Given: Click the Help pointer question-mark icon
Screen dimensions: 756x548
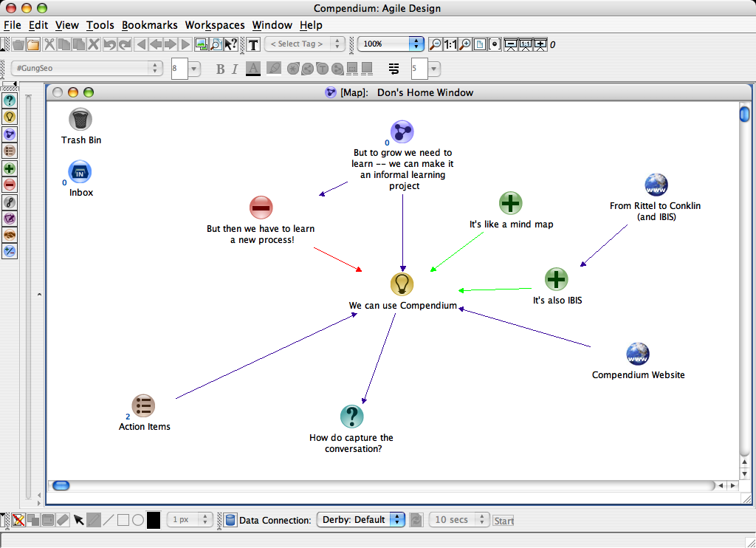Looking at the screenshot, I should pyautogui.click(x=231, y=44).
